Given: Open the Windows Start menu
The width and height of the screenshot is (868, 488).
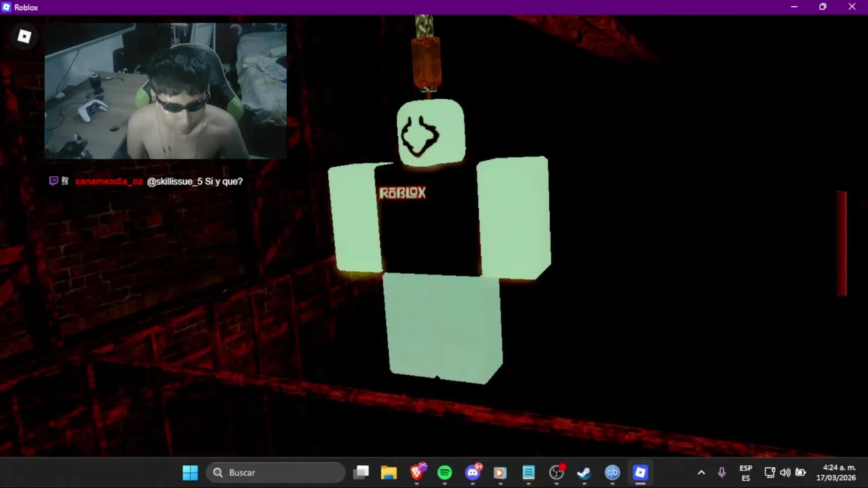Looking at the screenshot, I should click(x=191, y=472).
